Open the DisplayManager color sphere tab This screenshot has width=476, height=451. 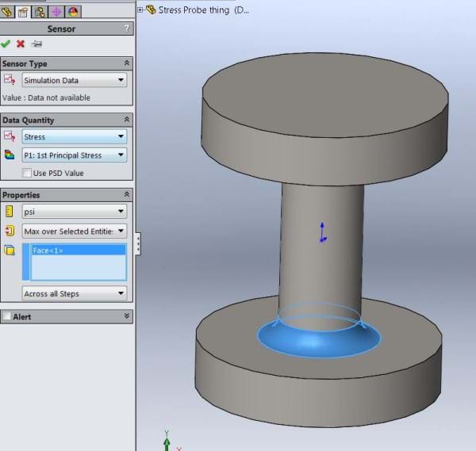[x=73, y=11]
